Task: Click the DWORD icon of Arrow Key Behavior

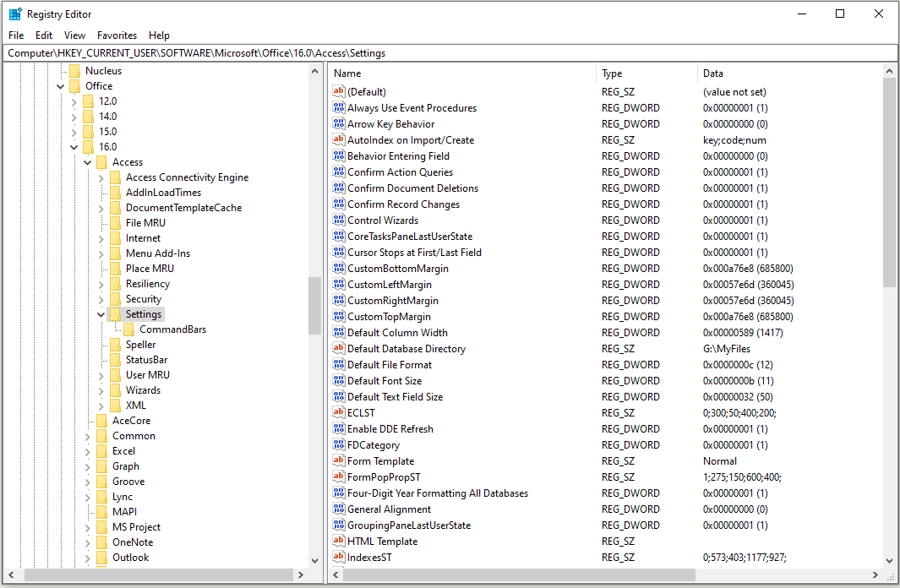Action: (339, 123)
